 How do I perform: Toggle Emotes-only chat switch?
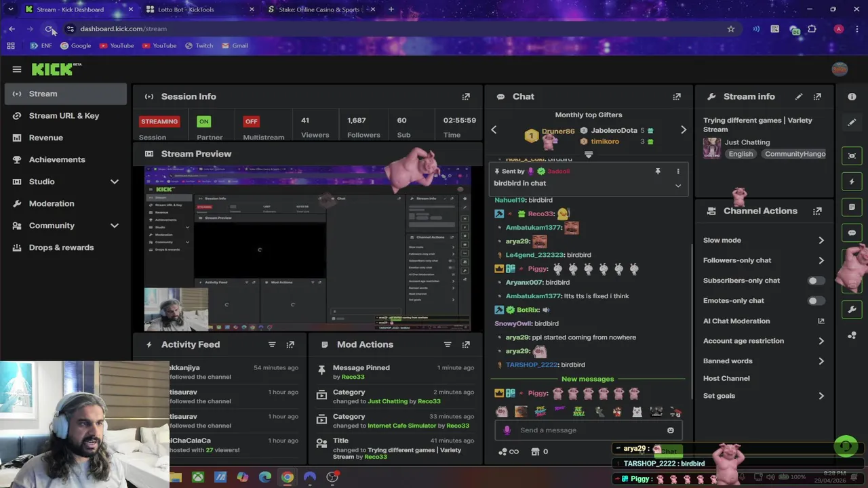pyautogui.click(x=816, y=301)
